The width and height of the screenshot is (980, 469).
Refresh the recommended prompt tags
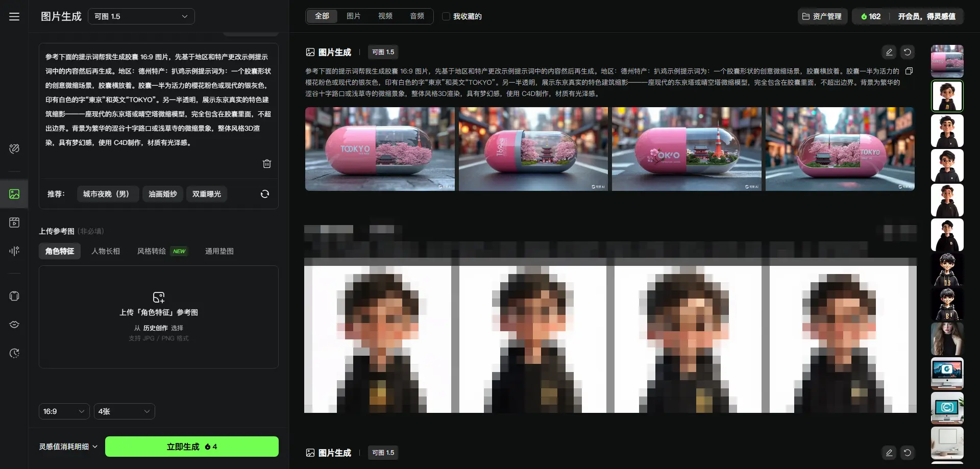click(265, 194)
